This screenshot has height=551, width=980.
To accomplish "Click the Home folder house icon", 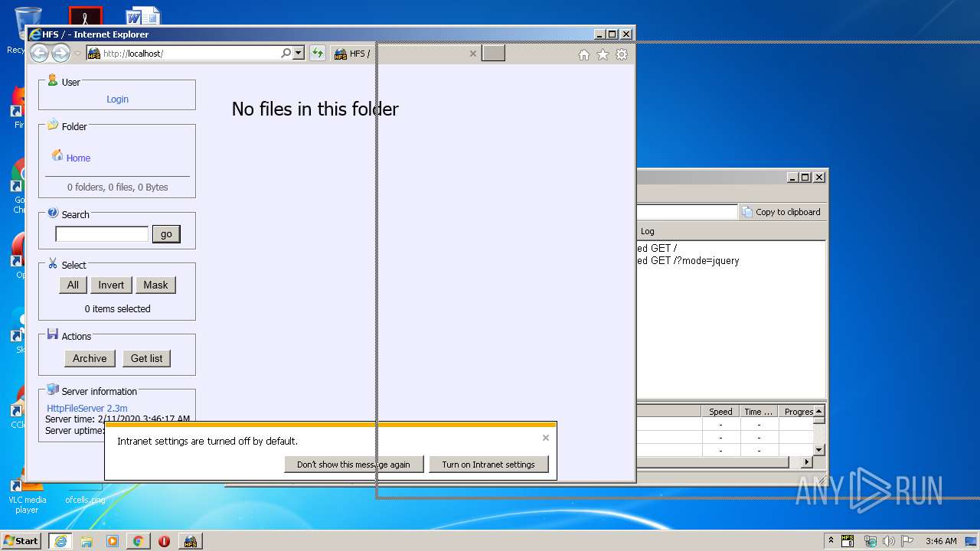I will point(57,155).
